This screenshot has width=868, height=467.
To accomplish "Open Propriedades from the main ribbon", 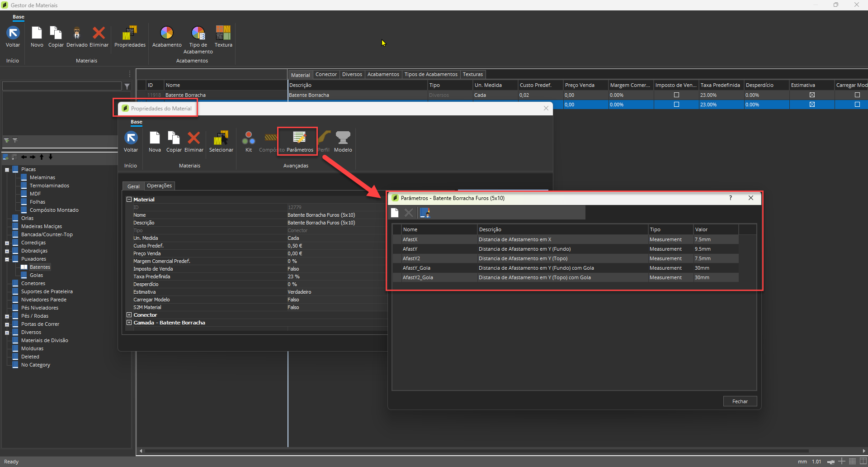I will [130, 33].
